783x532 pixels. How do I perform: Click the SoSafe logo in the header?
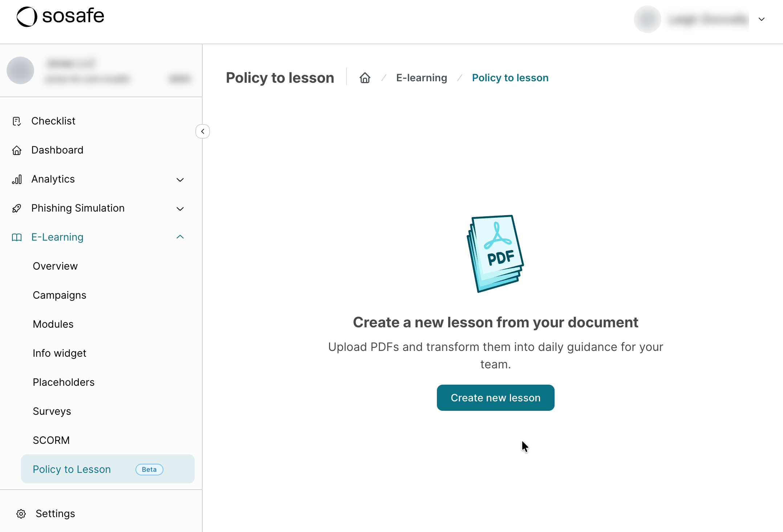(60, 16)
